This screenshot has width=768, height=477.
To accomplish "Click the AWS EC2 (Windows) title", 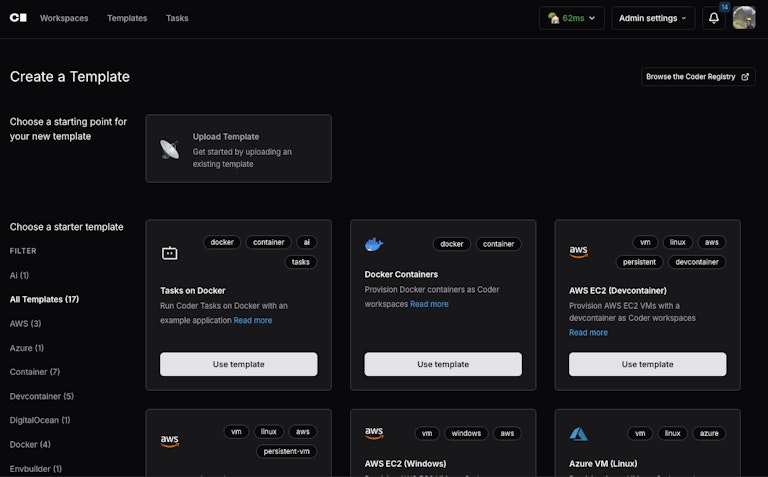I will (405, 463).
